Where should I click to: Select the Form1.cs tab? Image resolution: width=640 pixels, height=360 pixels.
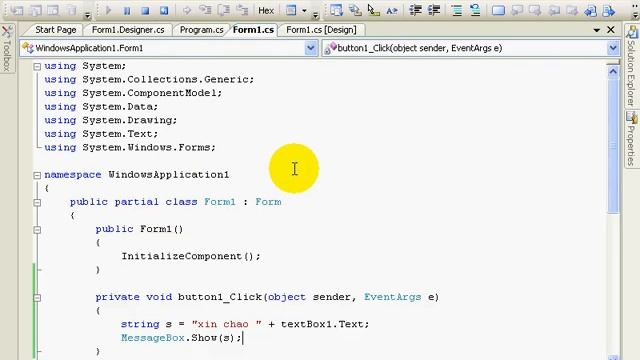tap(253, 30)
